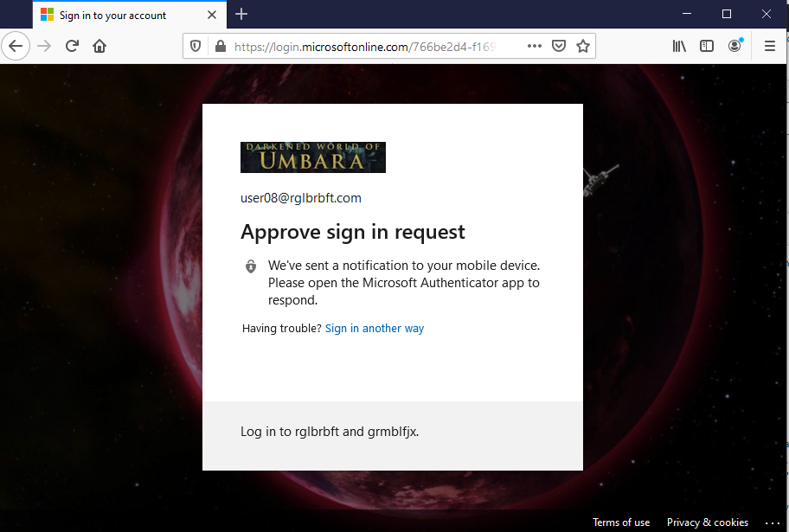Viewport: 789px width, 532px height.
Task: Save page to Pocket
Action: pyautogui.click(x=559, y=46)
